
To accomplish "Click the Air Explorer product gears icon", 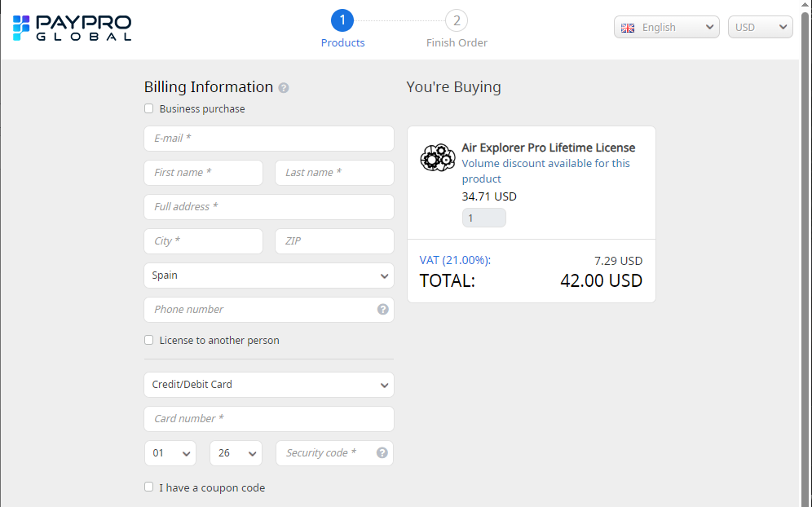I will coord(437,157).
